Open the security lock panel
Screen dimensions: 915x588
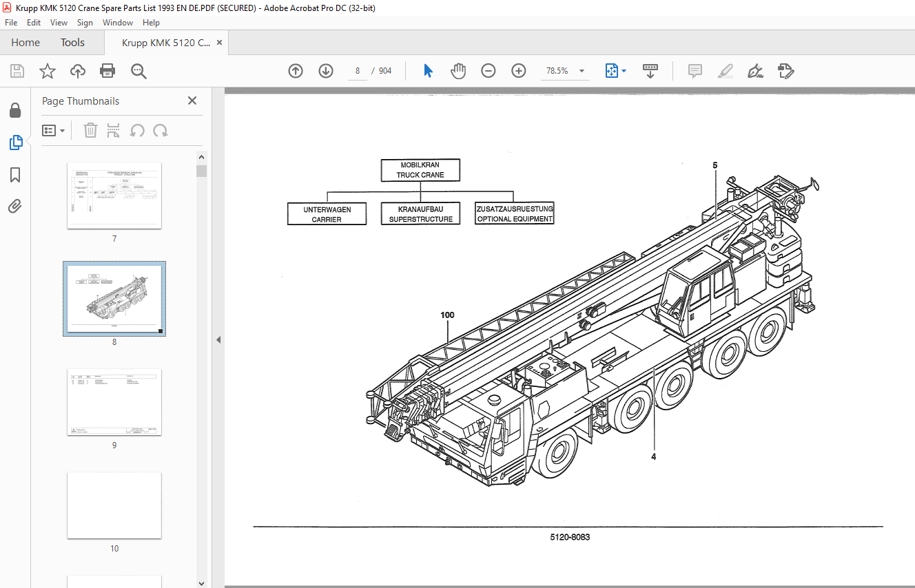[x=15, y=111]
